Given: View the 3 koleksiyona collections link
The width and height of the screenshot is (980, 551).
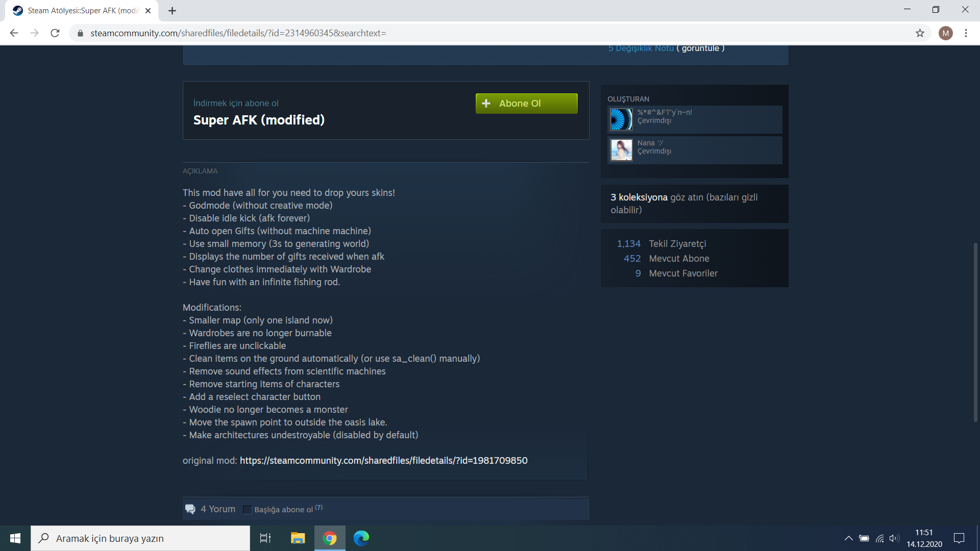Looking at the screenshot, I should pos(639,197).
